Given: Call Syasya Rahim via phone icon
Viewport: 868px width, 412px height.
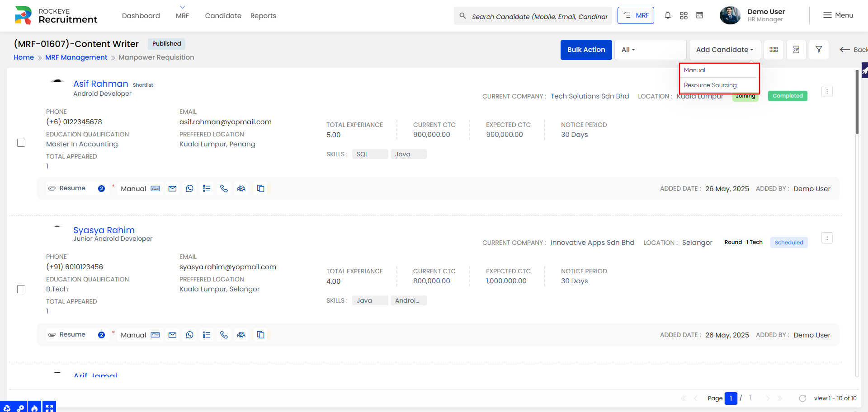Looking at the screenshot, I should pyautogui.click(x=224, y=335).
